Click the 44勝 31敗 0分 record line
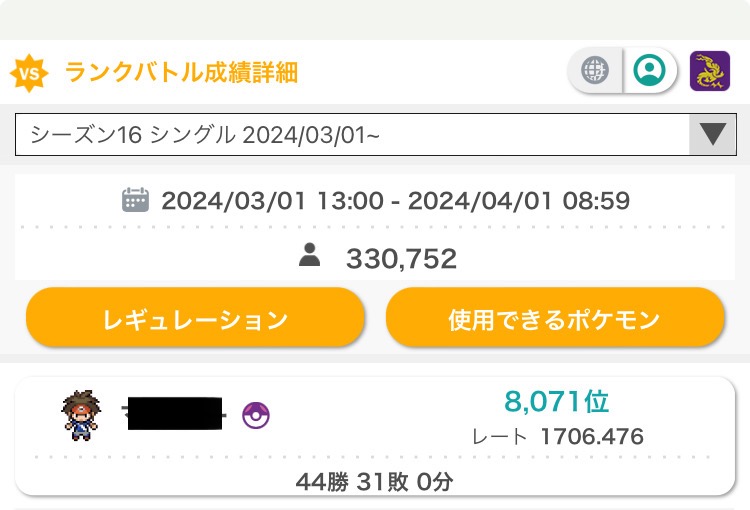The width and height of the screenshot is (750, 510). pos(375,481)
